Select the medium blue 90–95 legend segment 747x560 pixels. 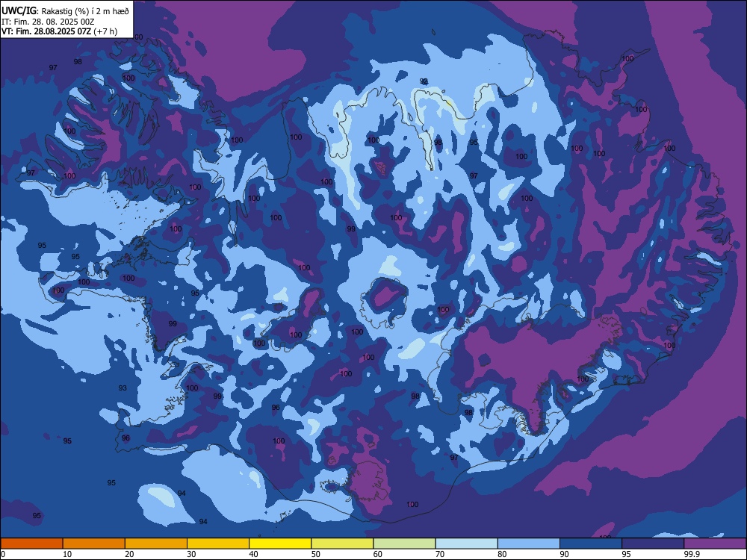pos(591,544)
